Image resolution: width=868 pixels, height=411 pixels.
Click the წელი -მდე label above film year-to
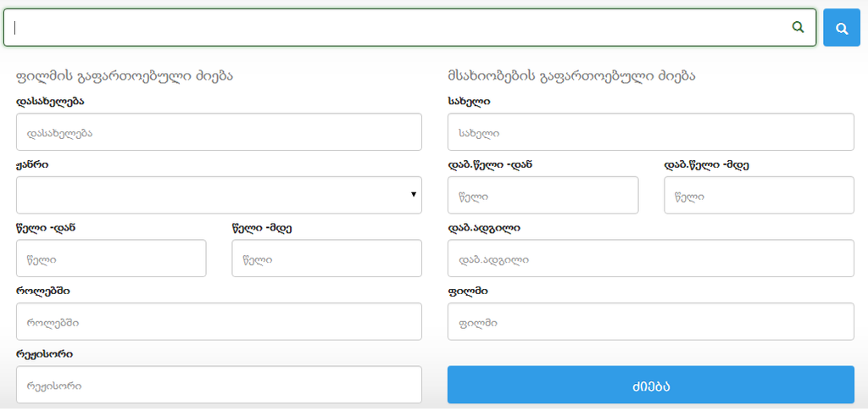[262, 228]
